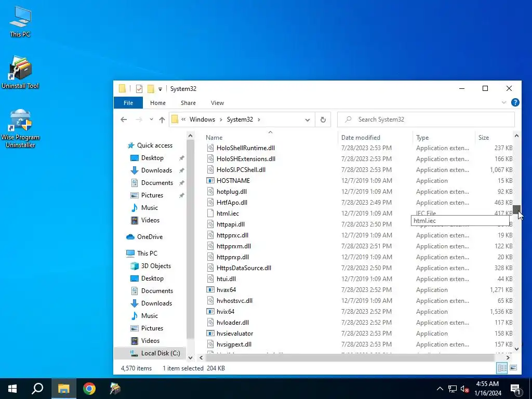
Task: Open the View ribbon tab
Action: click(x=217, y=103)
